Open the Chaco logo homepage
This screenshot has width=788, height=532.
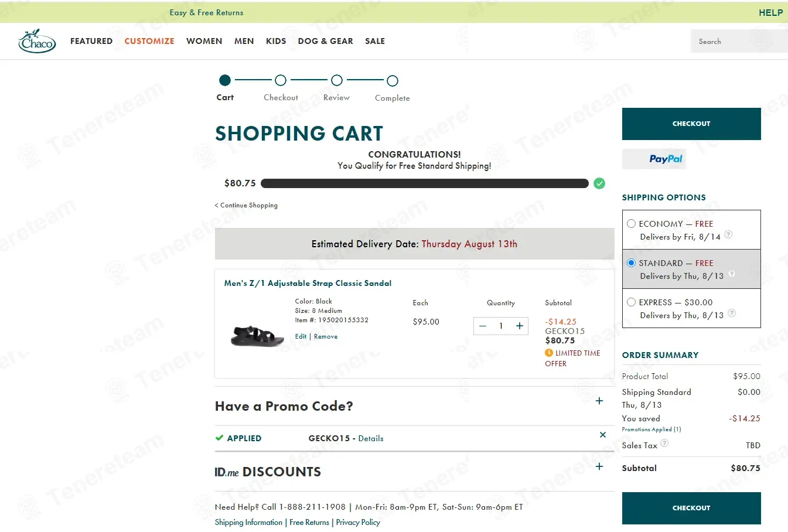(x=37, y=41)
